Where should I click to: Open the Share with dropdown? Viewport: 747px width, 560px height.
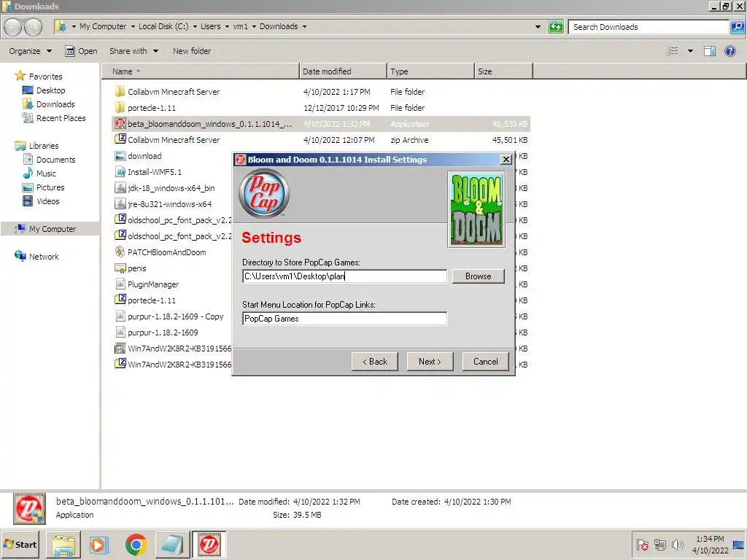[x=134, y=51]
